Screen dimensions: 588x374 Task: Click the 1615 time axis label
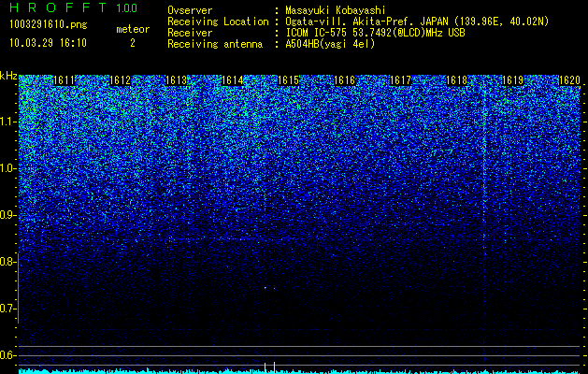(x=288, y=80)
